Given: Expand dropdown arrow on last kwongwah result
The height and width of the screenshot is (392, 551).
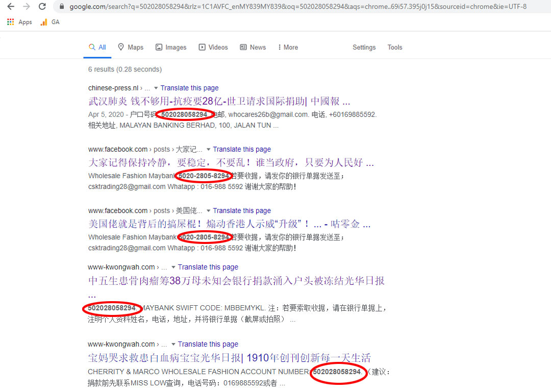Looking at the screenshot, I should (173, 344).
